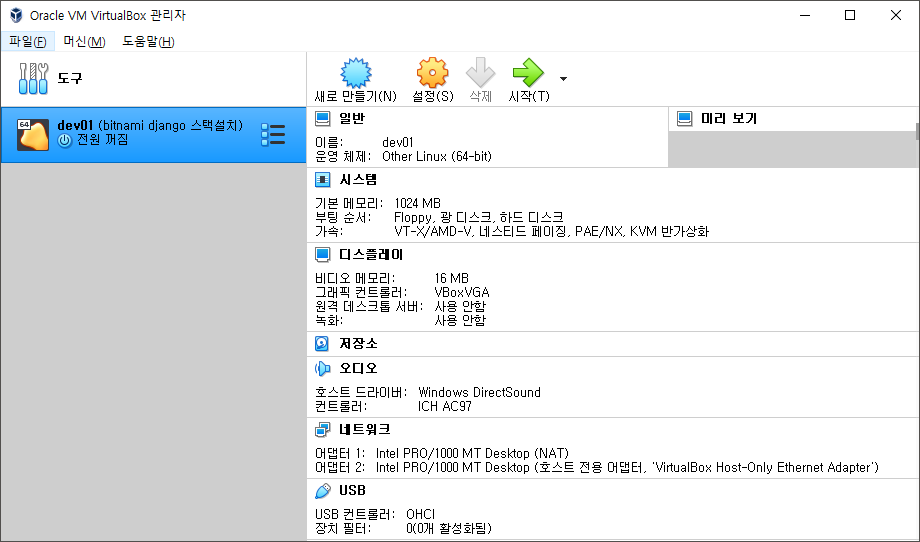
Task: Open VM settings with 설정(S) gear icon
Action: pyautogui.click(x=432, y=73)
